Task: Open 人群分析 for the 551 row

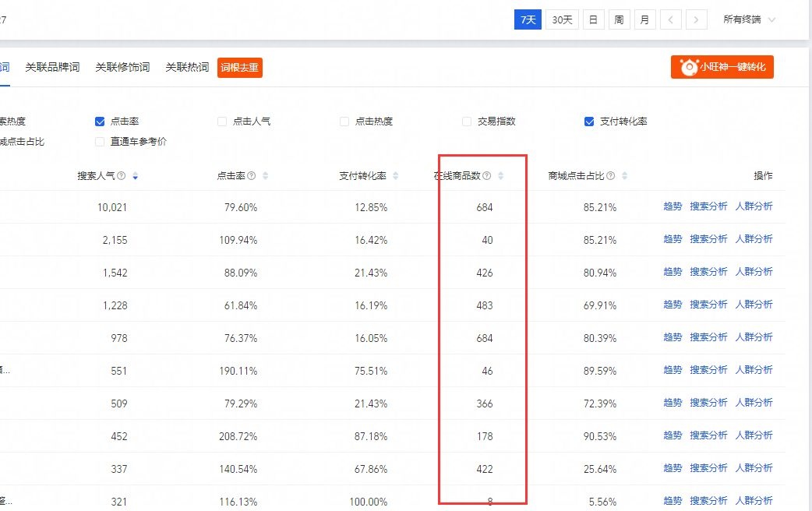Action: pyautogui.click(x=754, y=370)
